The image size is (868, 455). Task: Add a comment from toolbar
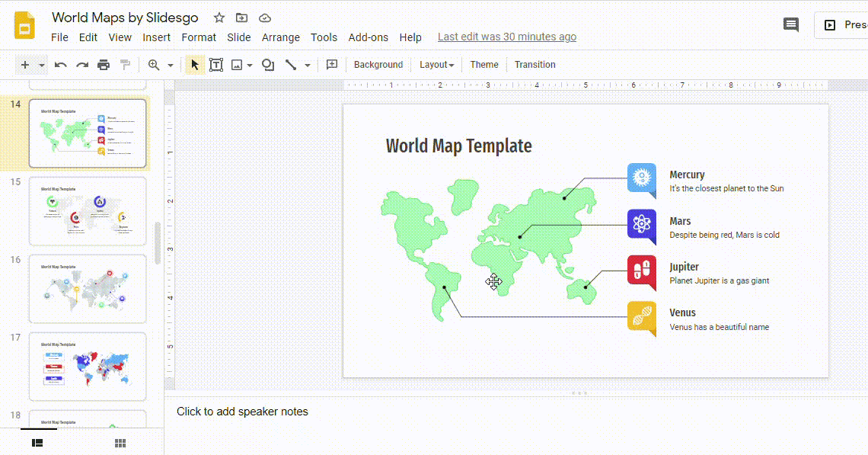[x=331, y=65]
